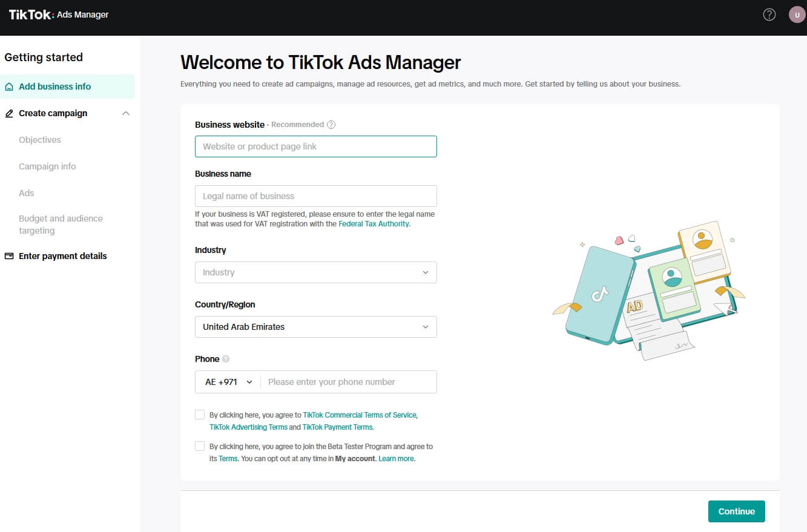Image resolution: width=807 pixels, height=532 pixels.
Task: Click the Create campaign pencil icon
Action: click(8, 113)
